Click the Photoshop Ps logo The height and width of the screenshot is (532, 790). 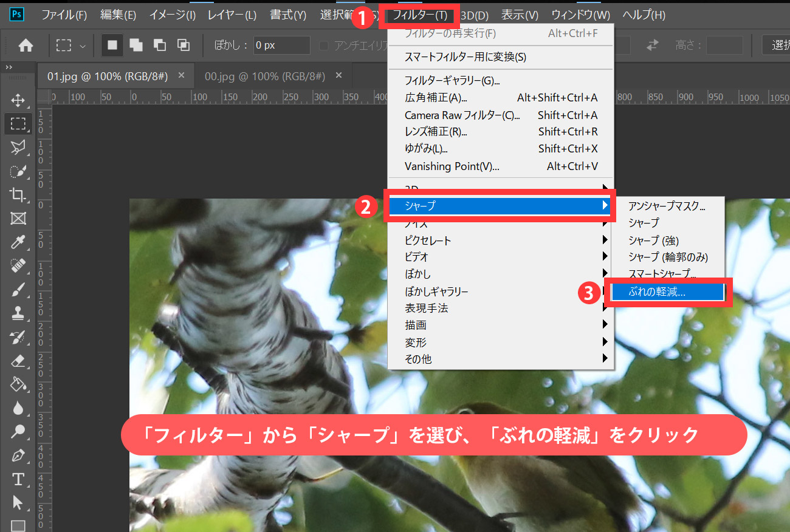[18, 15]
